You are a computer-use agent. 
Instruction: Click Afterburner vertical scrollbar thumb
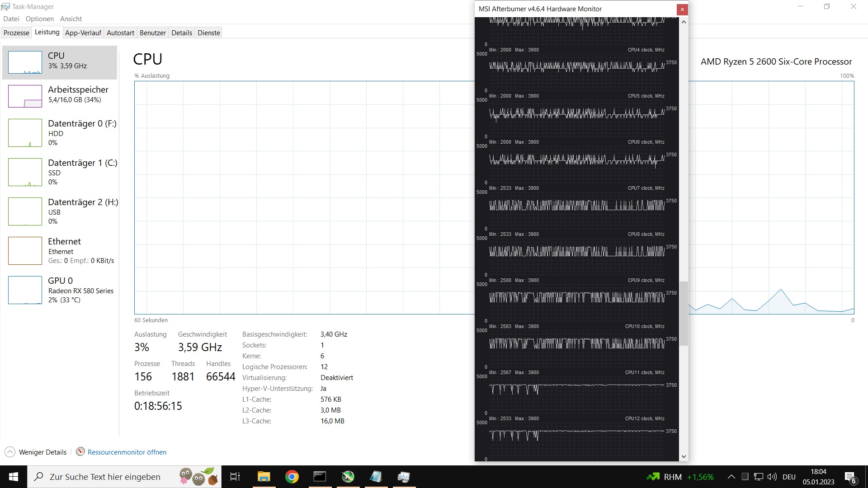point(684,313)
